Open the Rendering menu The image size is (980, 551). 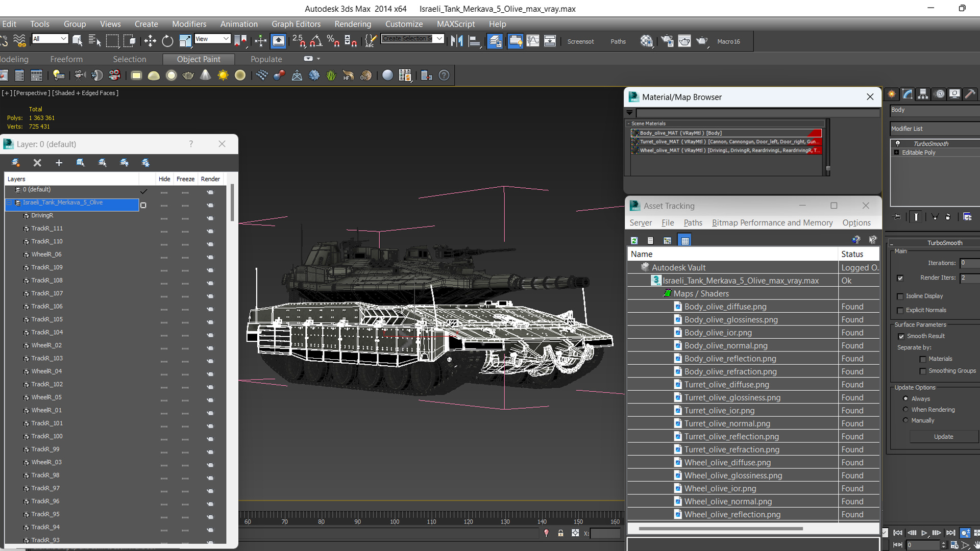point(353,24)
